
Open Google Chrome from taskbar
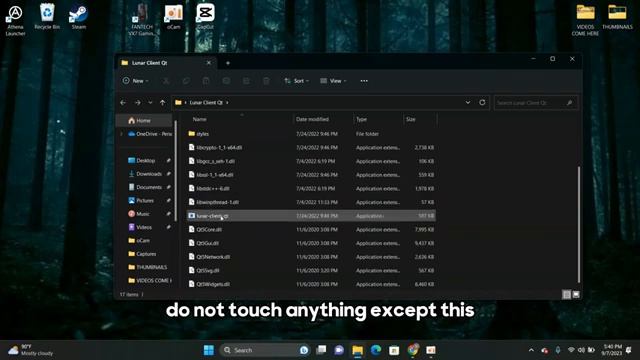click(x=413, y=350)
